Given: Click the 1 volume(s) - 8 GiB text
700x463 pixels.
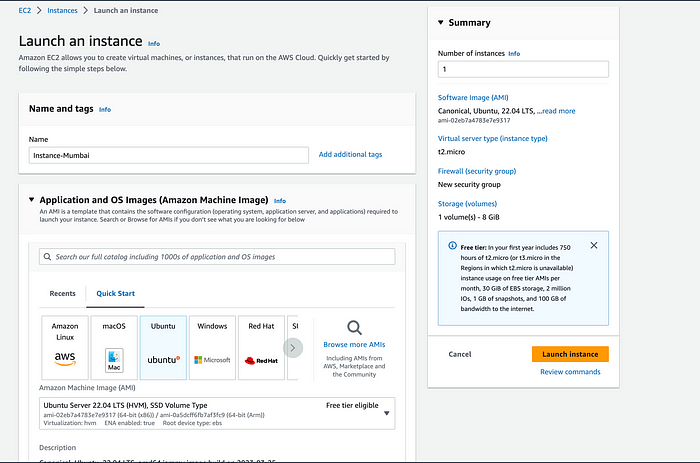Looking at the screenshot, I should coord(469,217).
